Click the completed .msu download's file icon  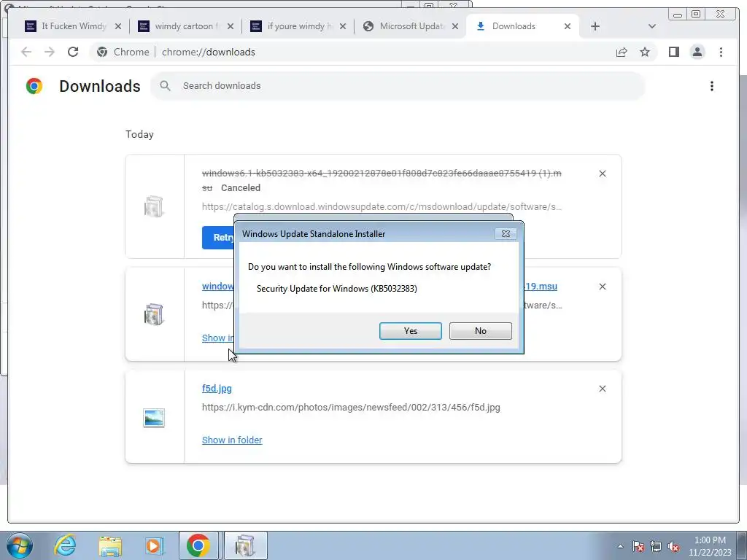pos(154,314)
